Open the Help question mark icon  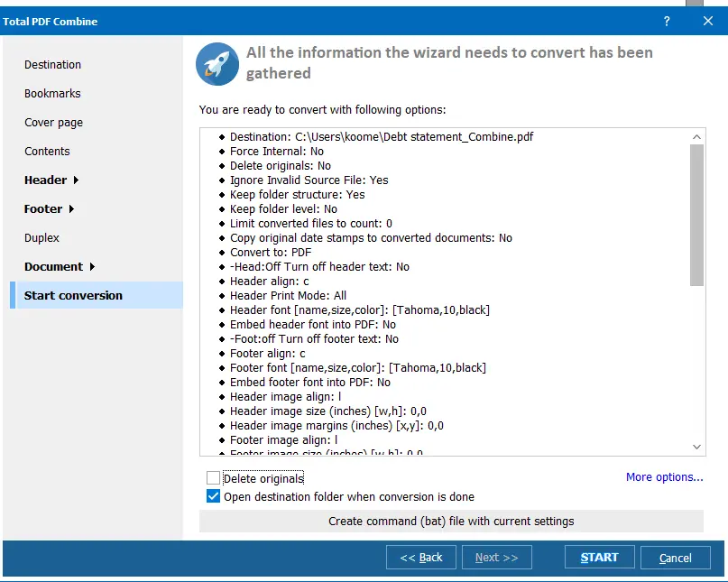[x=666, y=20]
